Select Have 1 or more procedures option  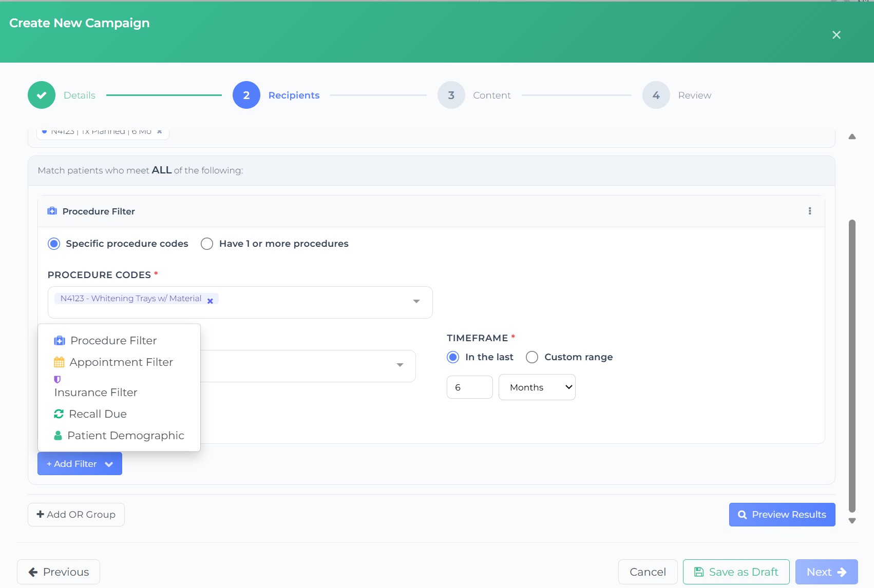pyautogui.click(x=207, y=244)
